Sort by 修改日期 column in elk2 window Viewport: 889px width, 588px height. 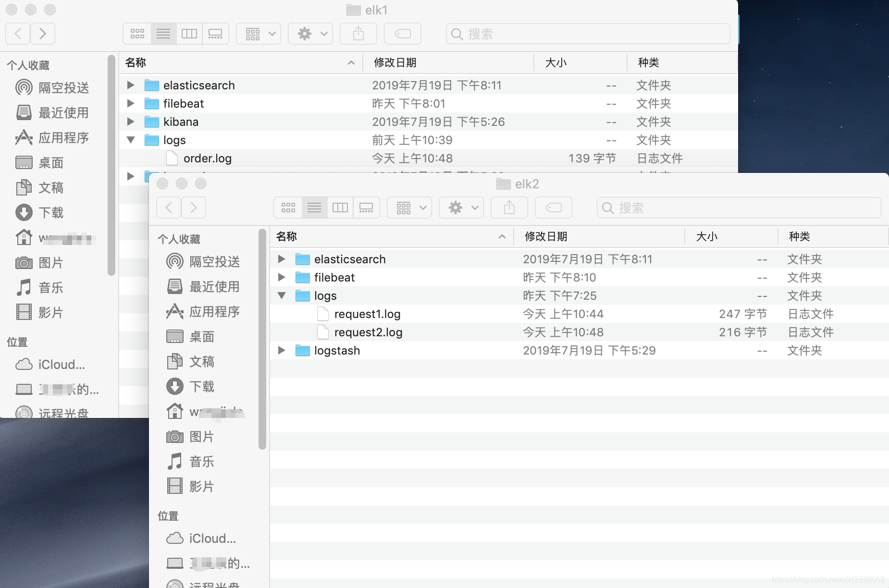(599, 236)
